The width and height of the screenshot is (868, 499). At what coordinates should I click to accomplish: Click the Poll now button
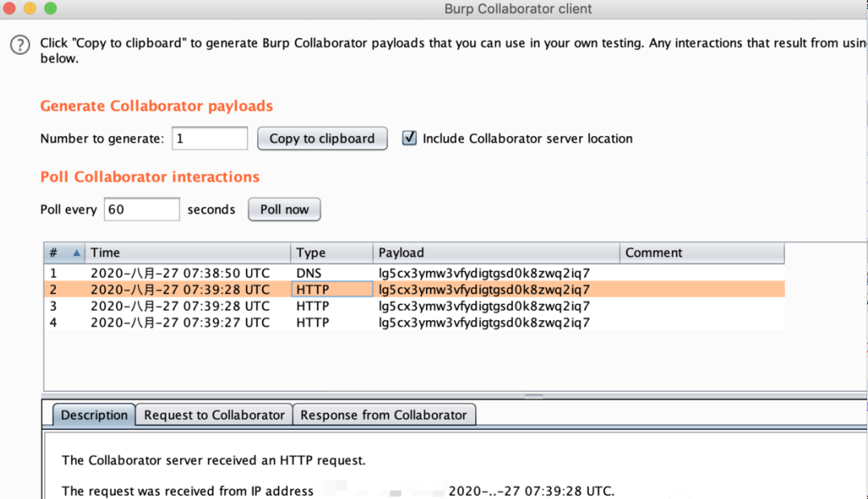coord(285,209)
